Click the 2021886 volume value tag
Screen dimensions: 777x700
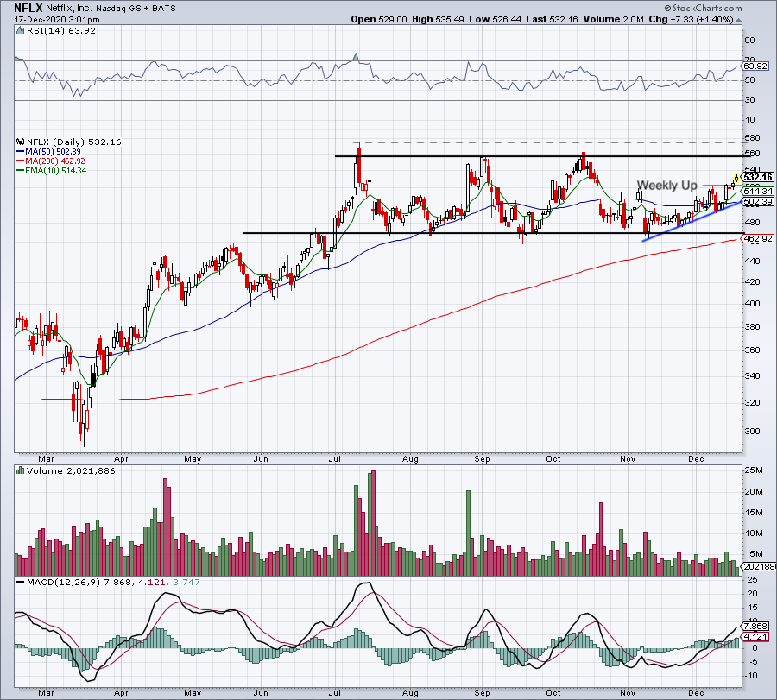[759, 567]
